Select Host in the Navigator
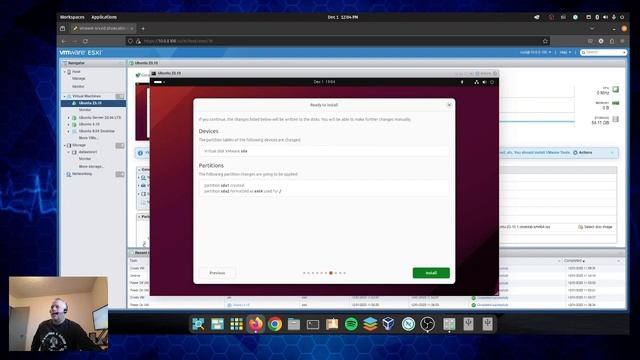Screen dimensions: 640x360 click(76, 71)
